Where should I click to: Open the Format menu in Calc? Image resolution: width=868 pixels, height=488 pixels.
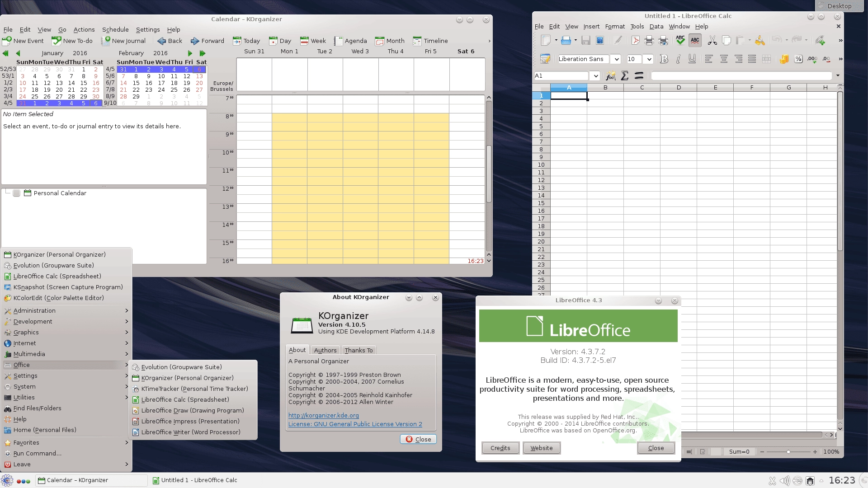(615, 27)
